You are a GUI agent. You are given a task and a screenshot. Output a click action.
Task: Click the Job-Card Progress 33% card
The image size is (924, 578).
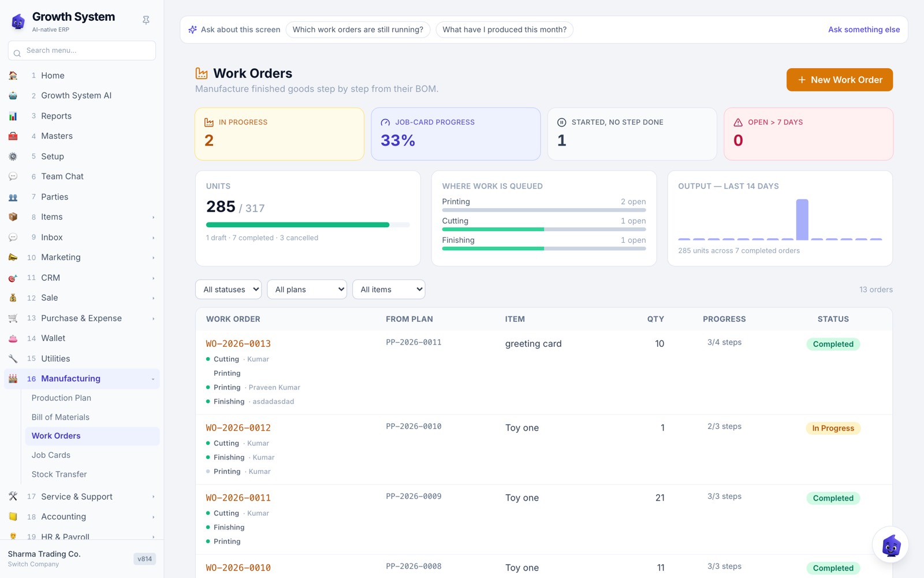456,134
